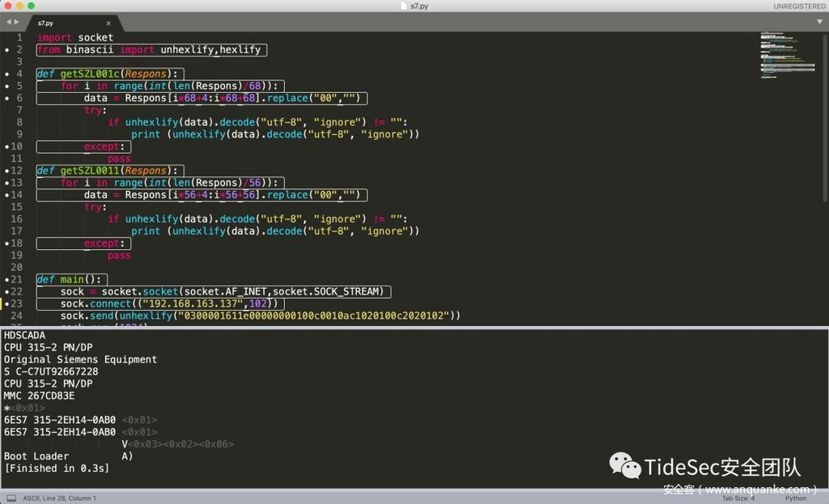Click the forward tab navigation arrow

(x=16, y=22)
